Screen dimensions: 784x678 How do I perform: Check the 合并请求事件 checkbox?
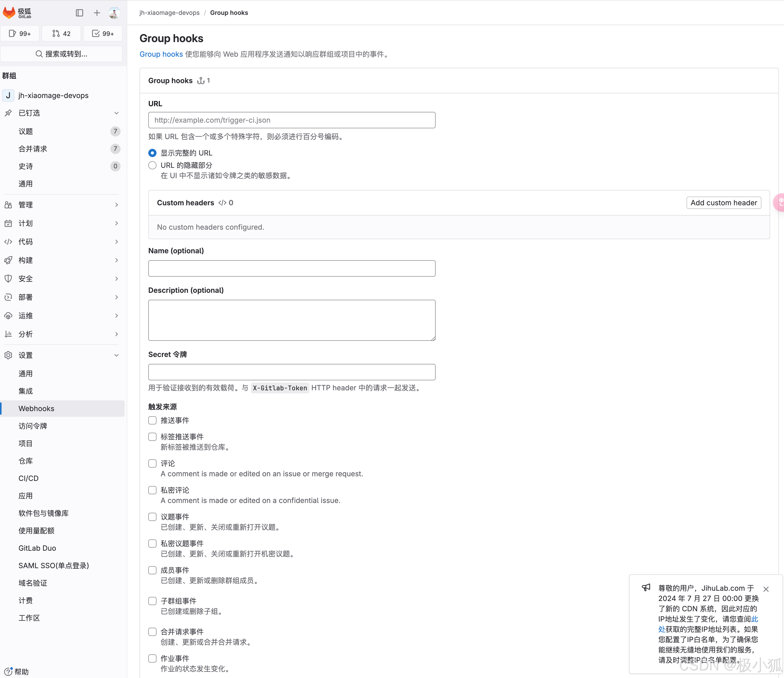152,632
